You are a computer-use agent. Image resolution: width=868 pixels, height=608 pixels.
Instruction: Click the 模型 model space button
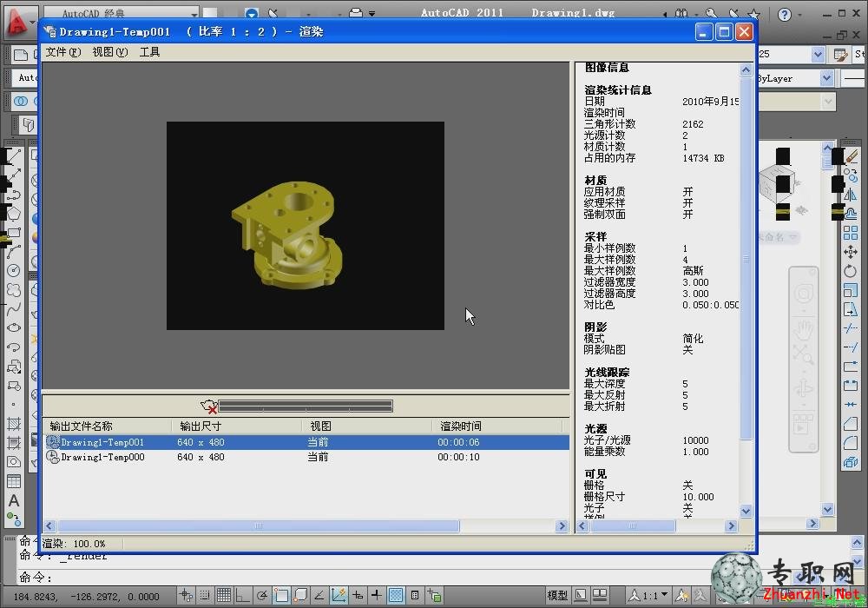pyautogui.click(x=557, y=595)
